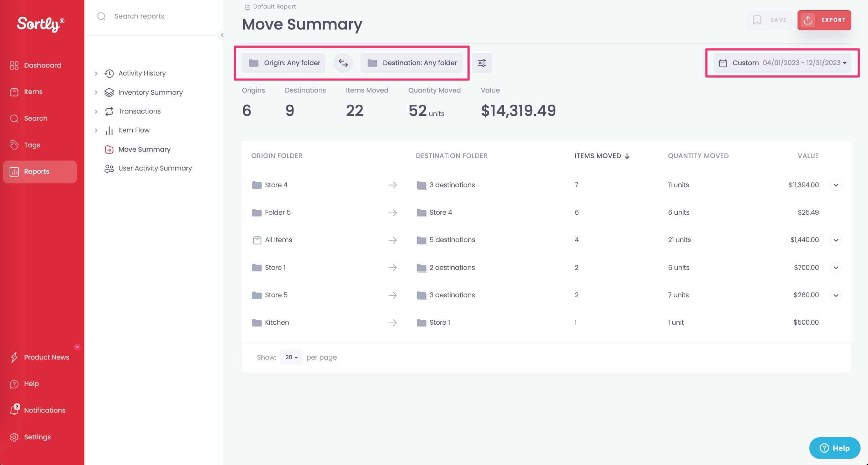
Task: Click the EXPORT button
Action: (x=824, y=20)
